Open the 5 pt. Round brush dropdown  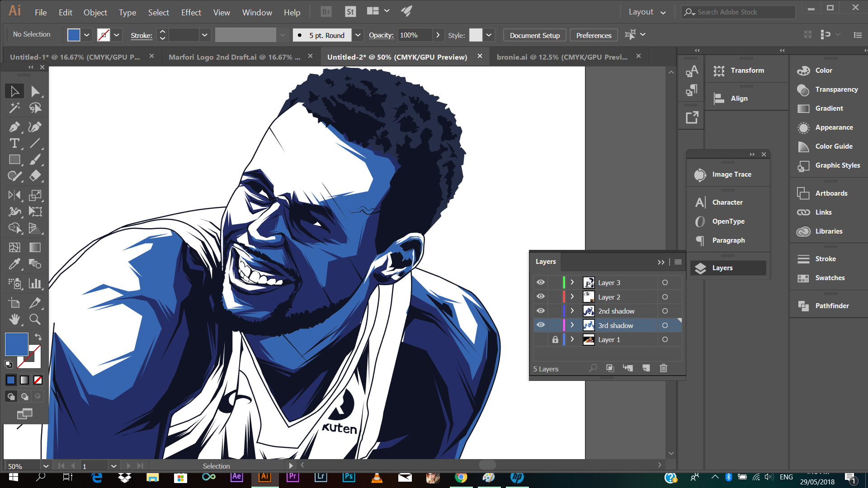358,35
